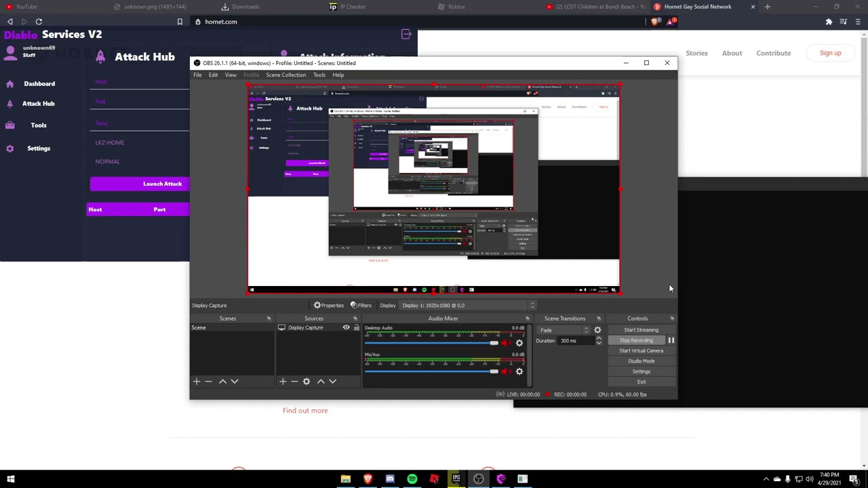The image size is (868, 488).
Task: Open OBS Settings from Controls
Action: pyautogui.click(x=641, y=371)
